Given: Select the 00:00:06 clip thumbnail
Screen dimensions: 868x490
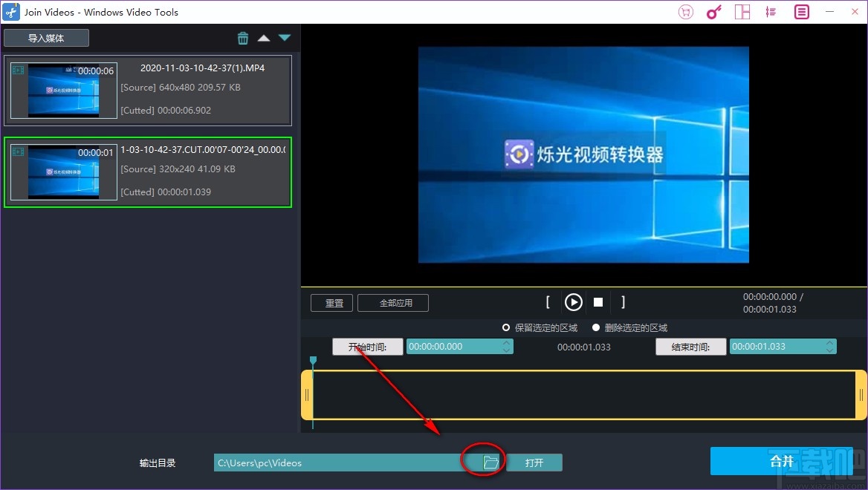Looking at the screenshot, I should pos(63,91).
